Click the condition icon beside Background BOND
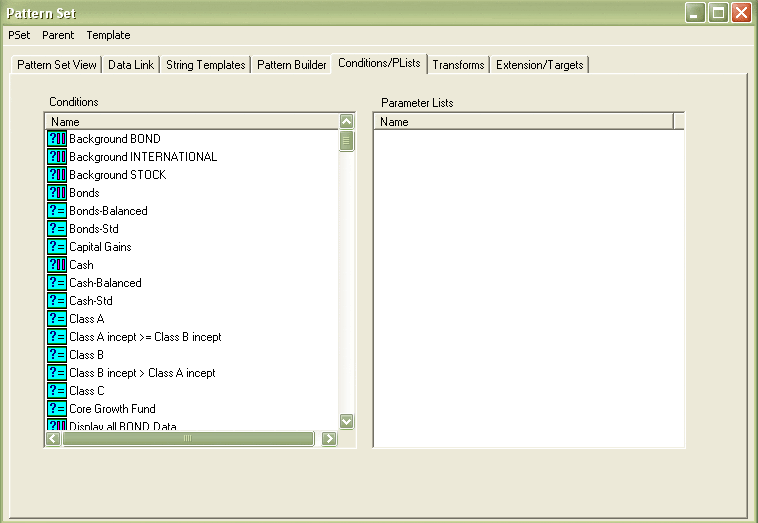The image size is (758, 523). pyautogui.click(x=57, y=139)
